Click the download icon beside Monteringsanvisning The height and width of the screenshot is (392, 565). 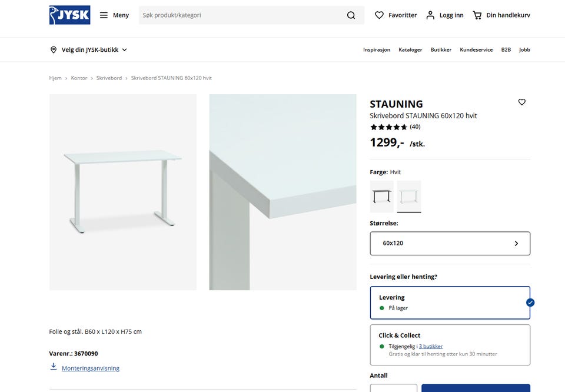coord(54,367)
